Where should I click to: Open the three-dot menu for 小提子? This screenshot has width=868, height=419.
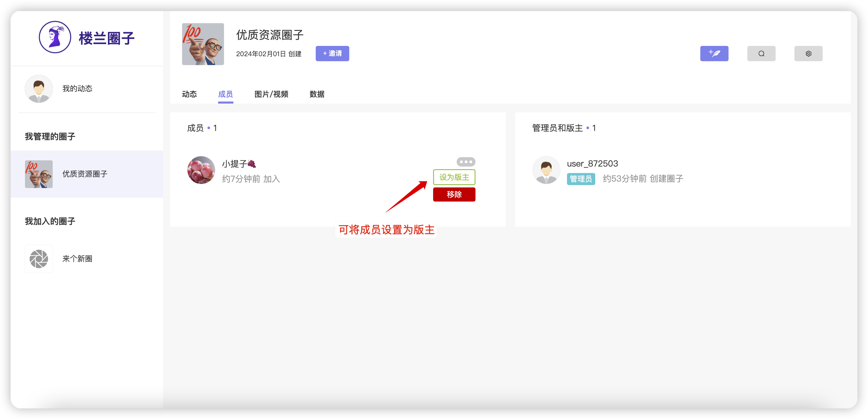(x=466, y=162)
